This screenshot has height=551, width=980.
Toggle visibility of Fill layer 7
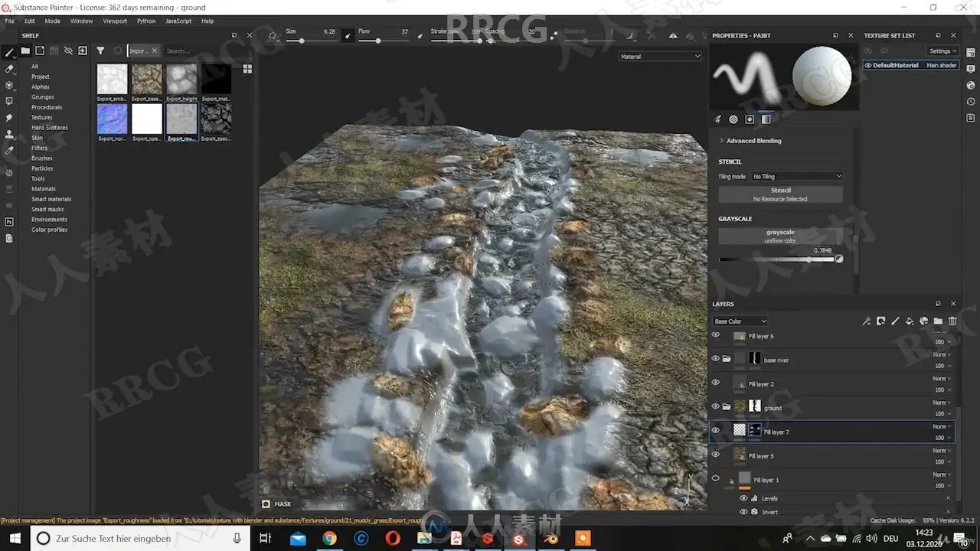(x=716, y=430)
